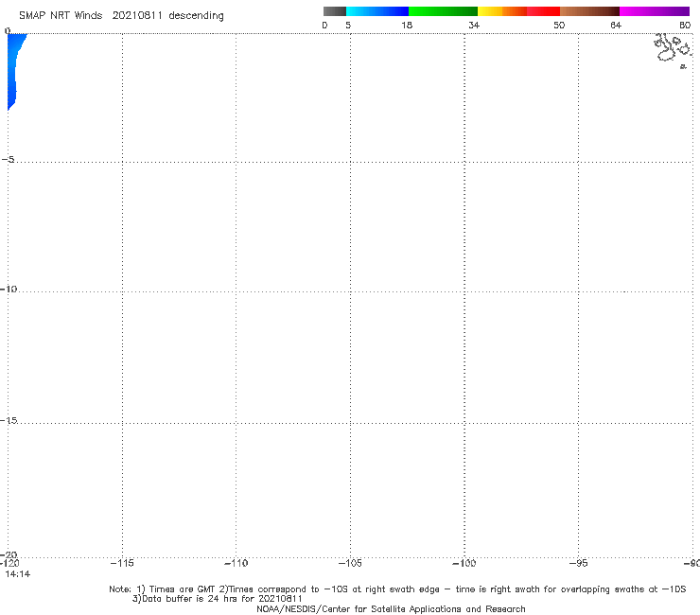This screenshot has height=615, width=700.
Task: Click the Galapagos islands outline
Action: tap(673, 50)
